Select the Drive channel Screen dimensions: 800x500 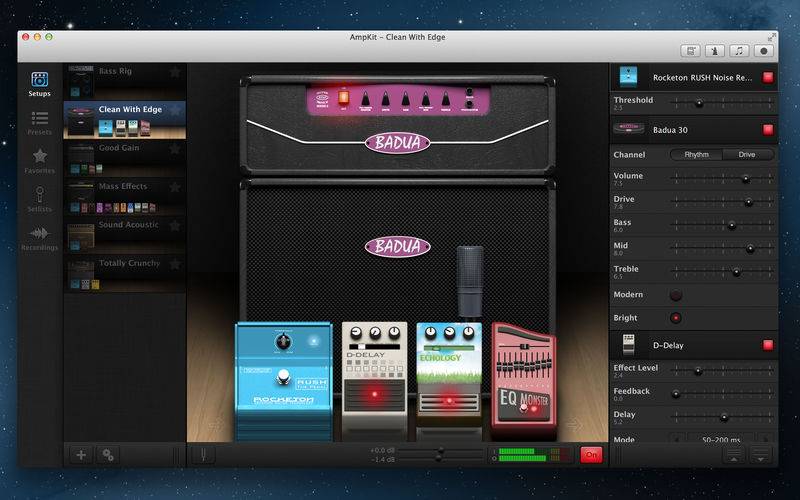coord(747,155)
